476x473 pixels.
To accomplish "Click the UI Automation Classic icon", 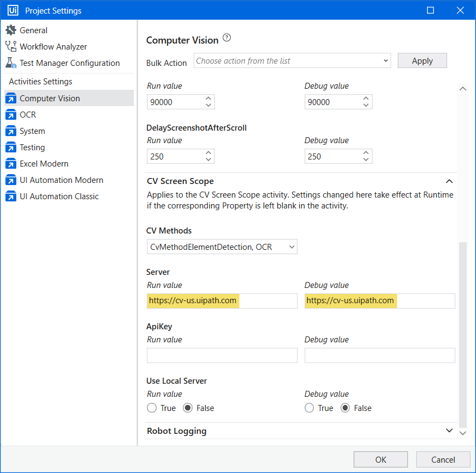I will 11,196.
